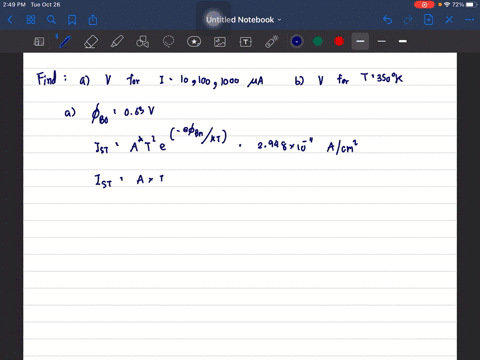Add a new page
480x360 pixels.
428,20
